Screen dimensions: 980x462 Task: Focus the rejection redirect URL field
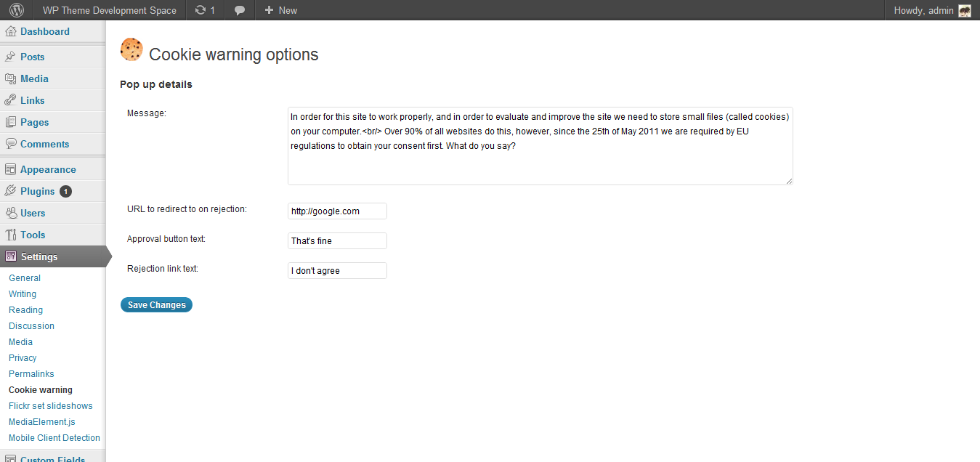click(337, 211)
